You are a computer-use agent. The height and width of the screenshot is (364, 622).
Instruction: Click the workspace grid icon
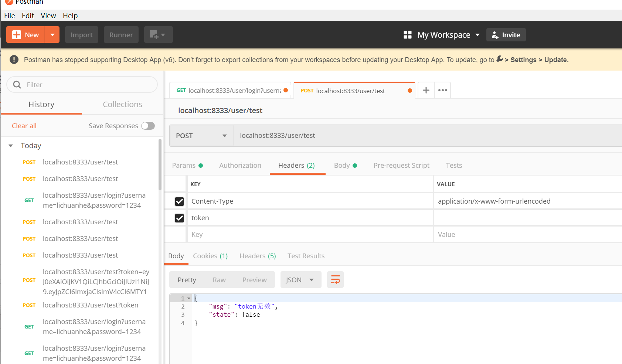(x=408, y=35)
